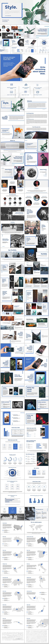Open the orange flowers photo slide

(12, 132)
